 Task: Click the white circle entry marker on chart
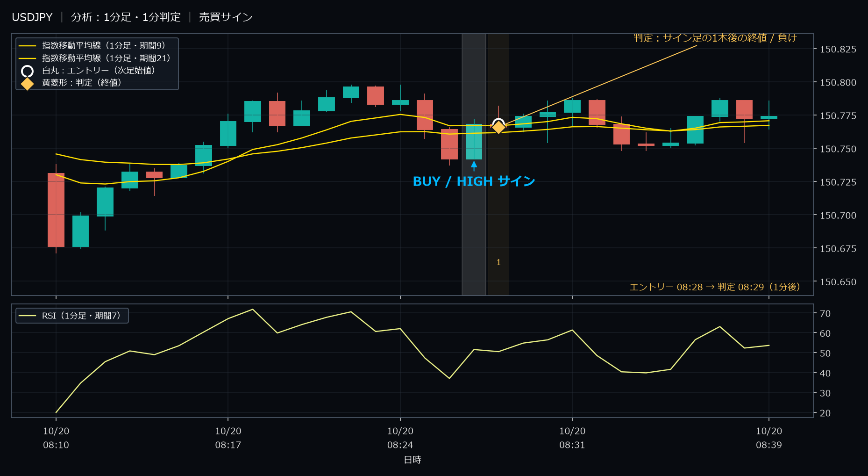(498, 124)
